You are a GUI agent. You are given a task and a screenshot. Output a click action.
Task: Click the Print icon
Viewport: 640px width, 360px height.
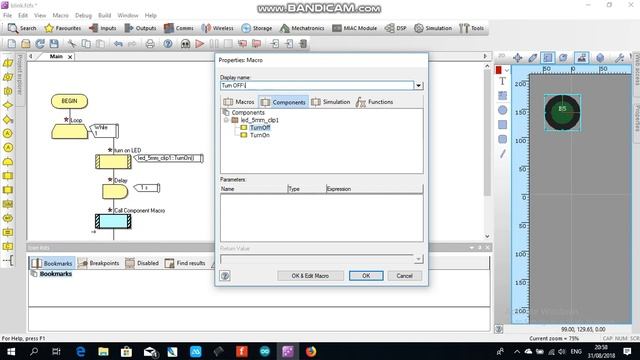150,44
